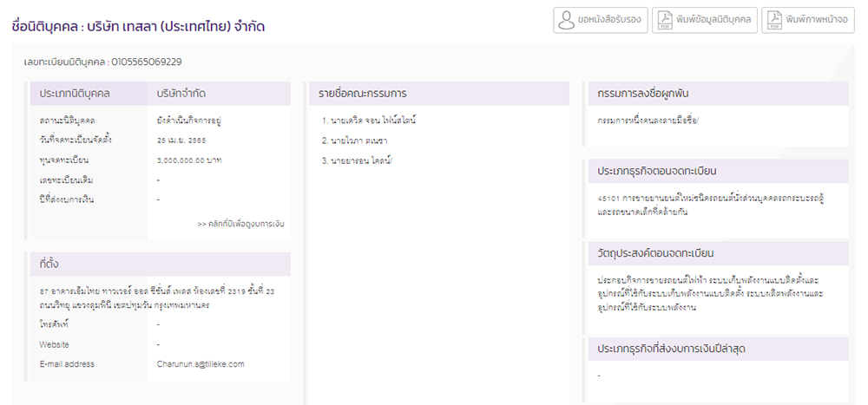868x405 pixels.
Task: Open คลิกที่ปีเพื่อดูงบการเงิน link
Action: point(240,224)
